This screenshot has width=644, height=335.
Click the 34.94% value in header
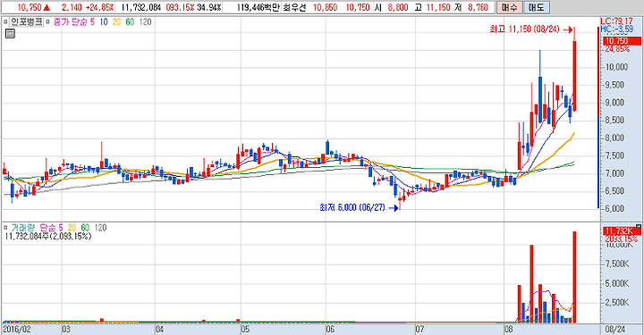pos(208,7)
